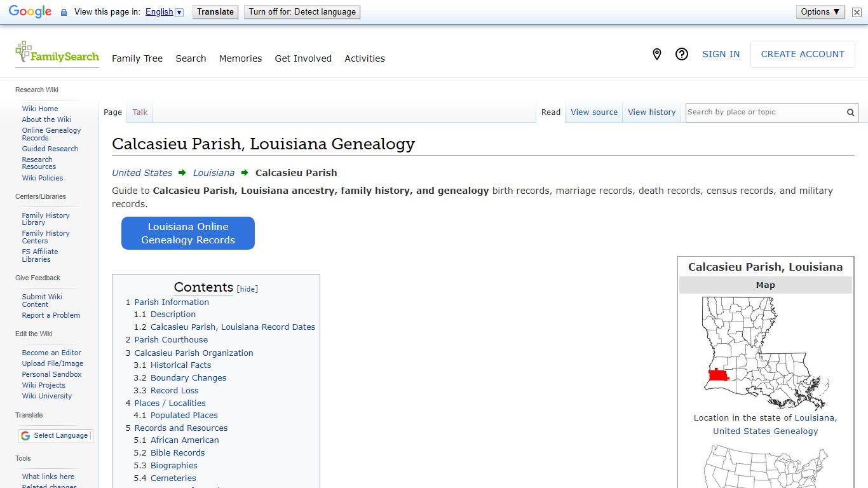Click CREATE ACCOUNT button
This screenshot has width=868, height=488.
click(x=803, y=55)
